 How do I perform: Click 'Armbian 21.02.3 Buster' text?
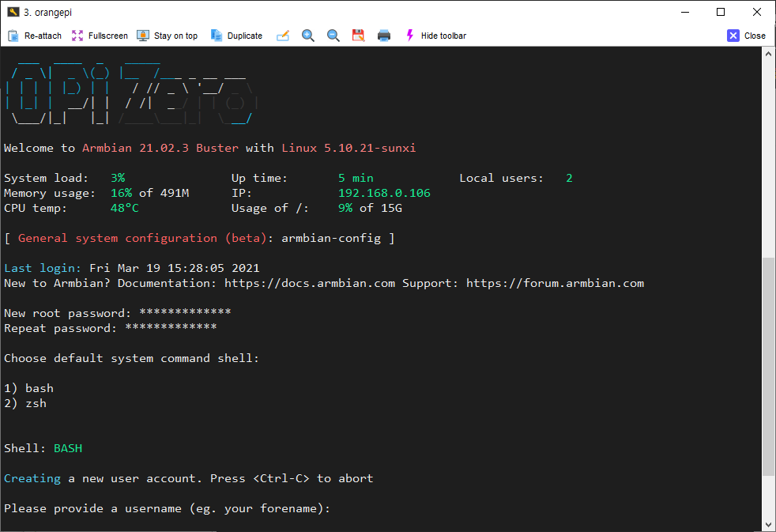[160, 148]
